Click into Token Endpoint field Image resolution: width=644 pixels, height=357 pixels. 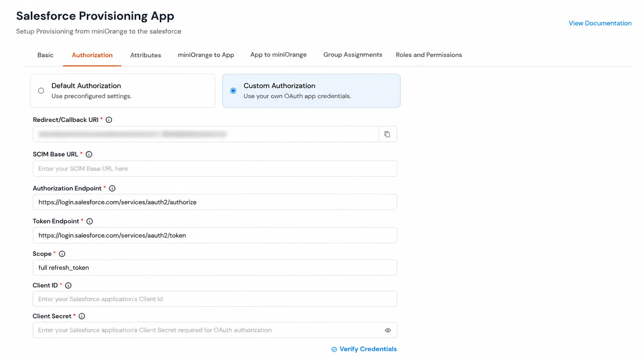(x=215, y=235)
